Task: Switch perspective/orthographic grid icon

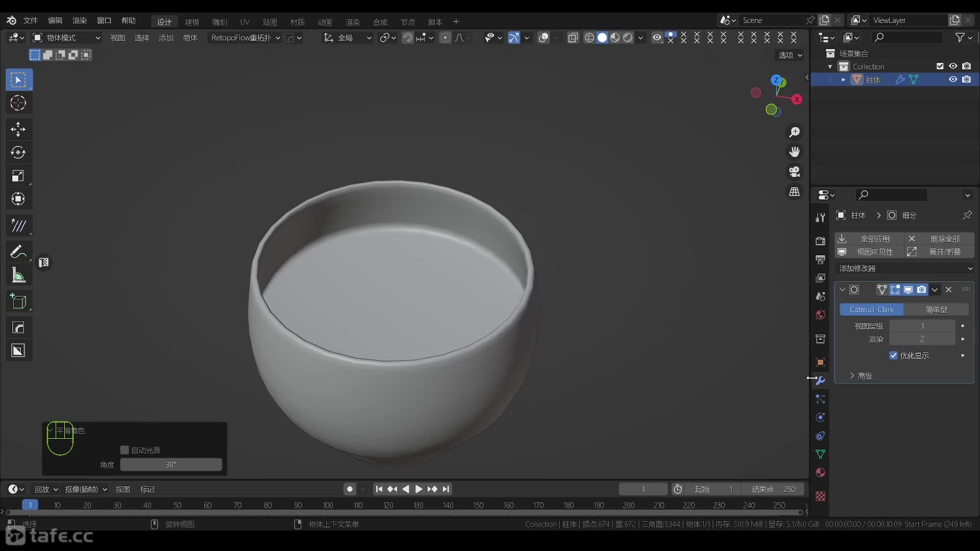Action: pyautogui.click(x=795, y=192)
